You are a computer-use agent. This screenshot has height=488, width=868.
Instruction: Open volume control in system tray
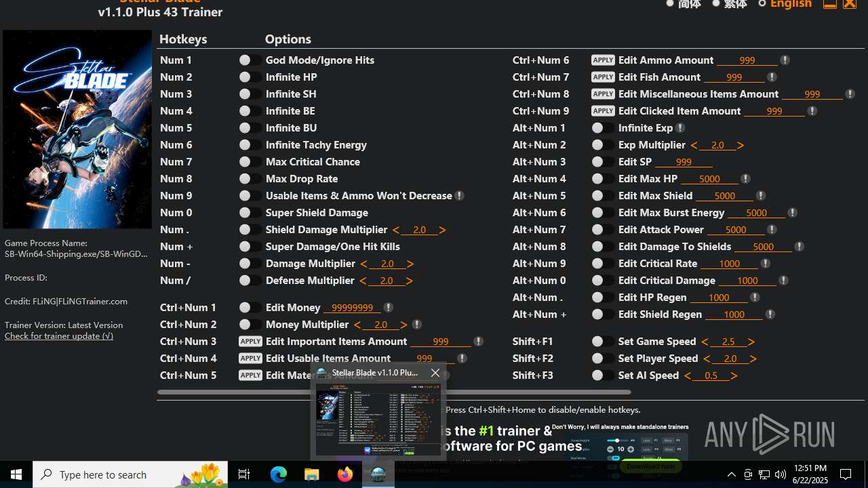(x=781, y=474)
